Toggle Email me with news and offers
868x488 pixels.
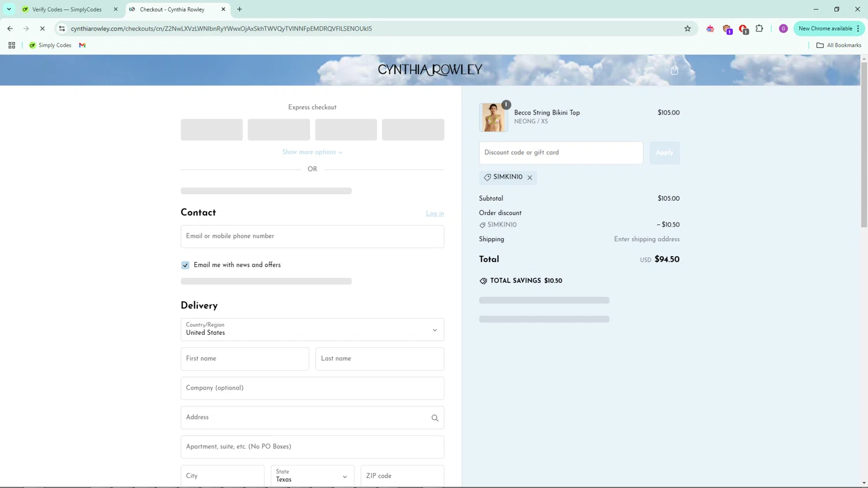pos(185,265)
